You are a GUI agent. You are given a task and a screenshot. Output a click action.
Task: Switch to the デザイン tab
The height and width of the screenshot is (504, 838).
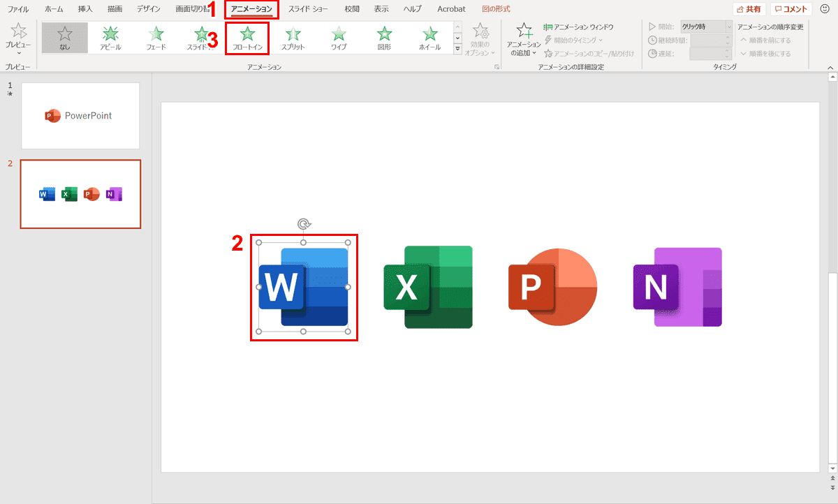pos(148,9)
